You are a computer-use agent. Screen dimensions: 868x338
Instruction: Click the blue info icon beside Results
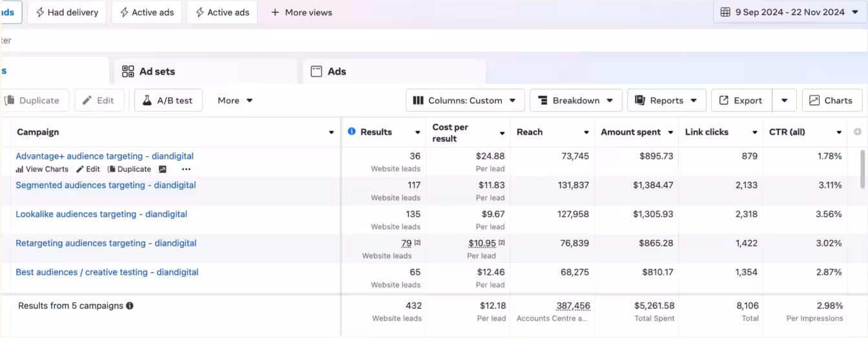tap(351, 132)
